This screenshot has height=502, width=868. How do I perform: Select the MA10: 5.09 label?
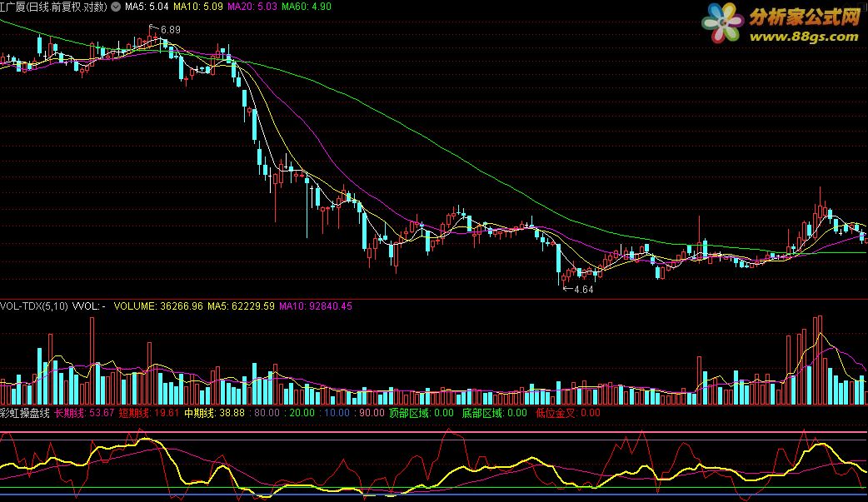click(x=198, y=7)
